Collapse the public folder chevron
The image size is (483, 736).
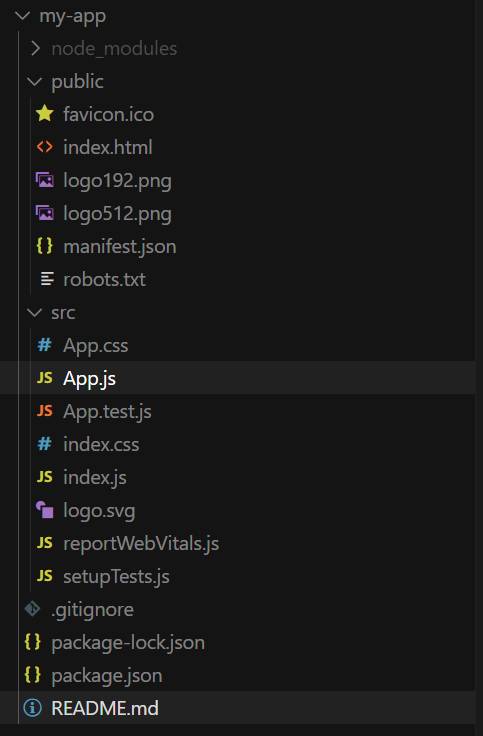pyautogui.click(x=35, y=81)
